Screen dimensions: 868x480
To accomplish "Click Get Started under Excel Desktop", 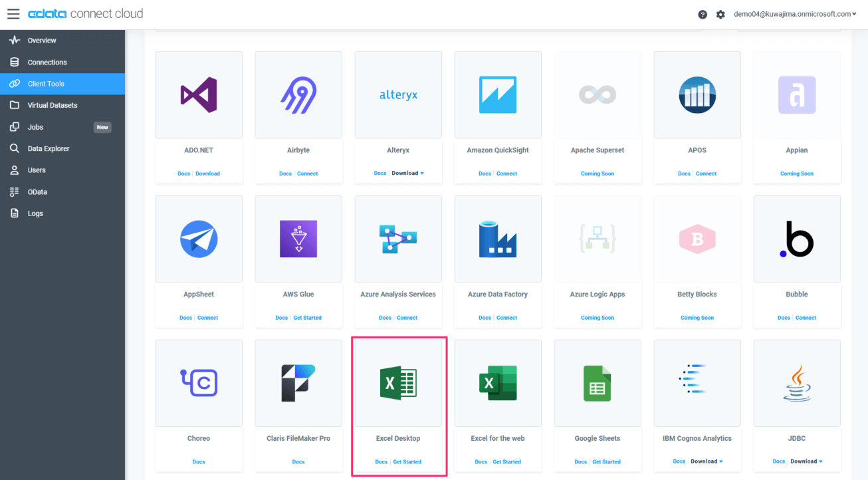I will 407,462.
